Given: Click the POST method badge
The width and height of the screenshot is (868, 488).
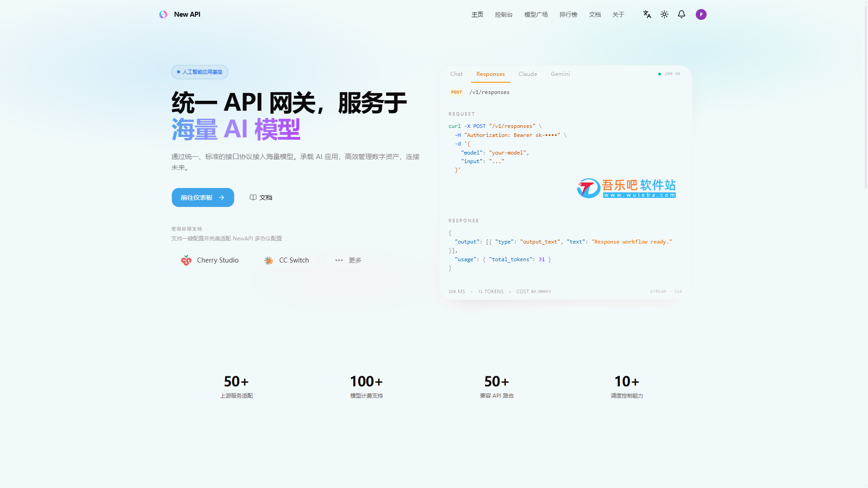Looking at the screenshot, I should [x=457, y=92].
